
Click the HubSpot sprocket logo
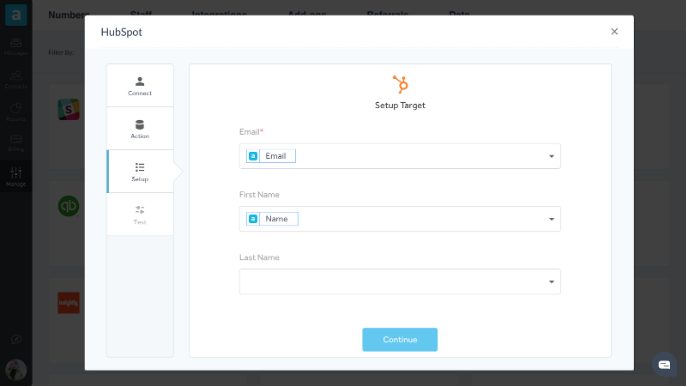point(400,85)
